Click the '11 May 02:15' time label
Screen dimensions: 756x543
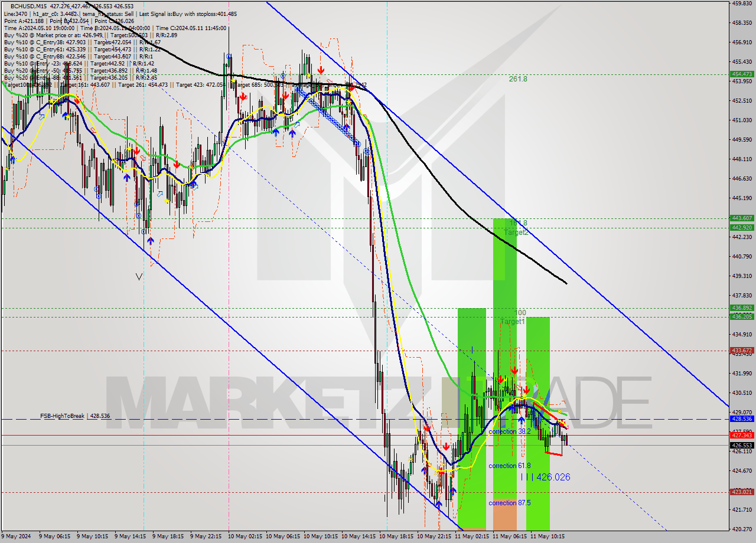click(473, 537)
